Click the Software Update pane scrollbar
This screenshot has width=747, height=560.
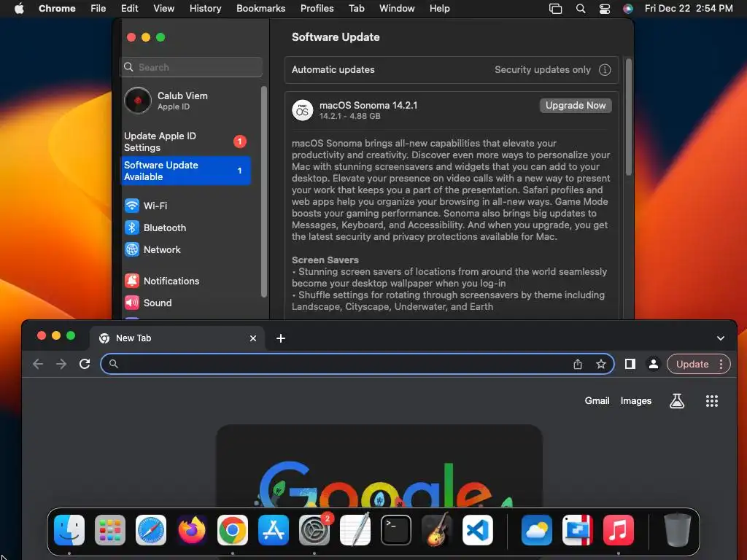coord(628,117)
